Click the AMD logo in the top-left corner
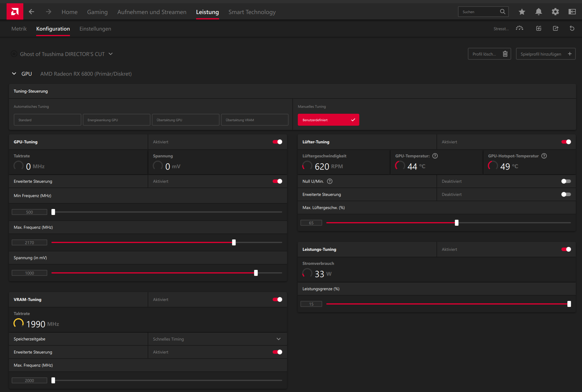 (x=15, y=11)
